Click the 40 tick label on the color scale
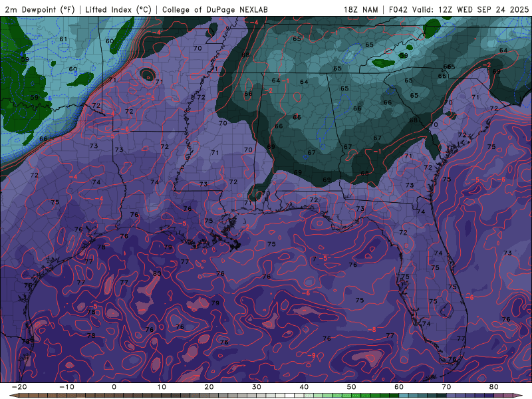Viewport: 532px width, 399px height. pos(304,387)
